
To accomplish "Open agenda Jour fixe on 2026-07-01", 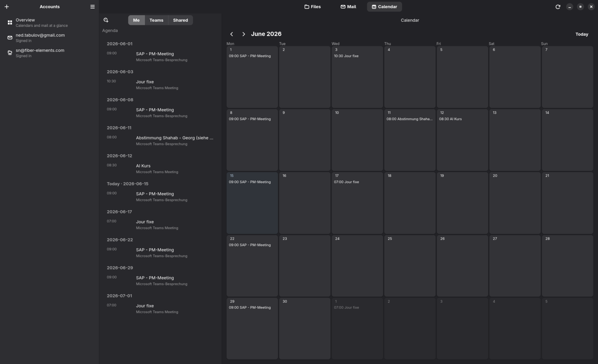I will [x=160, y=308].
